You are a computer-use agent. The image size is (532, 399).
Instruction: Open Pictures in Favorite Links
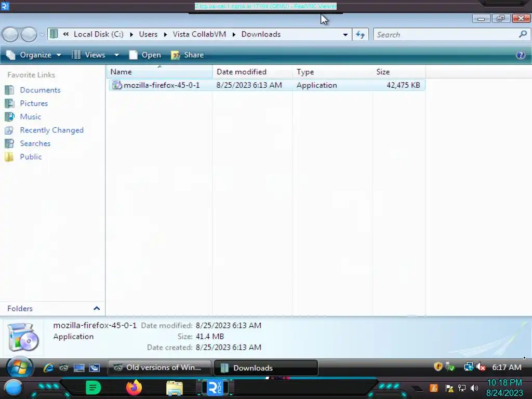tap(34, 103)
